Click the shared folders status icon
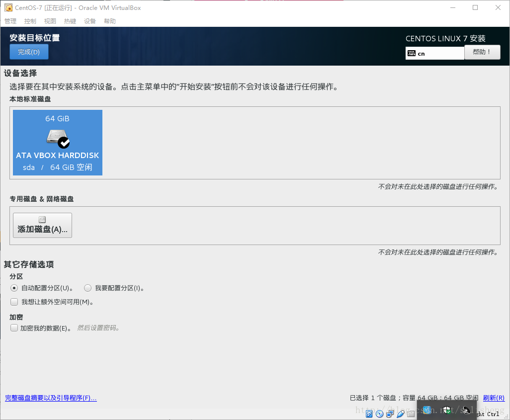Image resolution: width=510 pixels, height=420 pixels. point(411,414)
